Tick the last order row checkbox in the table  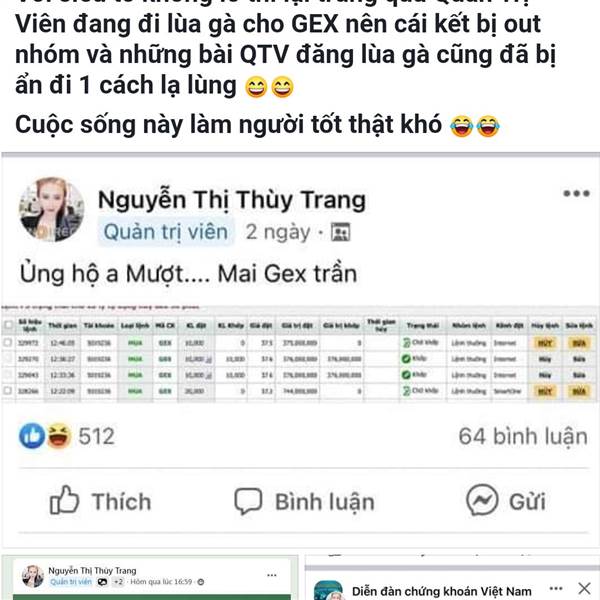click(7, 391)
